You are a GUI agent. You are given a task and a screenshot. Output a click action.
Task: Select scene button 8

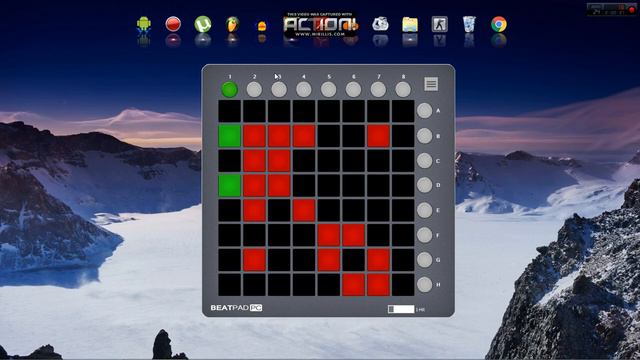(403, 89)
